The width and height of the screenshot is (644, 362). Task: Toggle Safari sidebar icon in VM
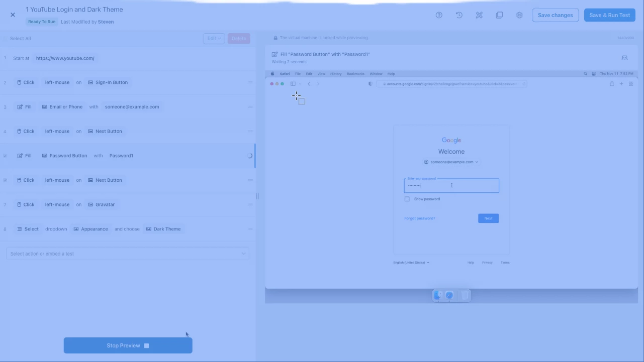tap(293, 84)
